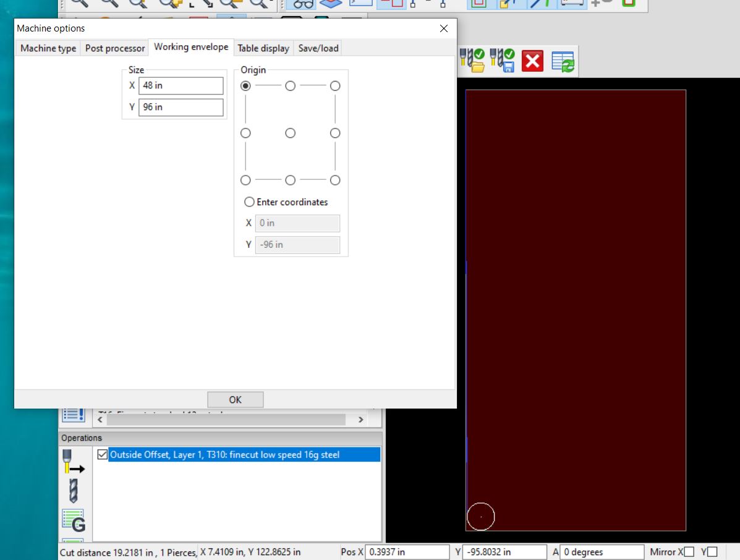Uncheck the Outside Offset operation checkbox

[x=103, y=455]
